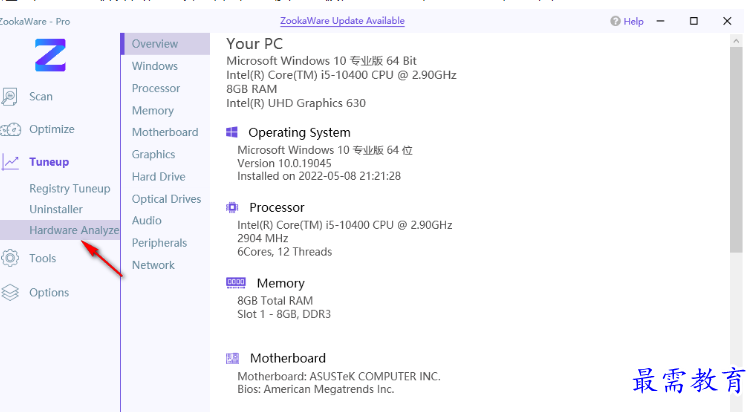Open the Uninstaller tool
The height and width of the screenshot is (412, 754).
click(x=56, y=209)
